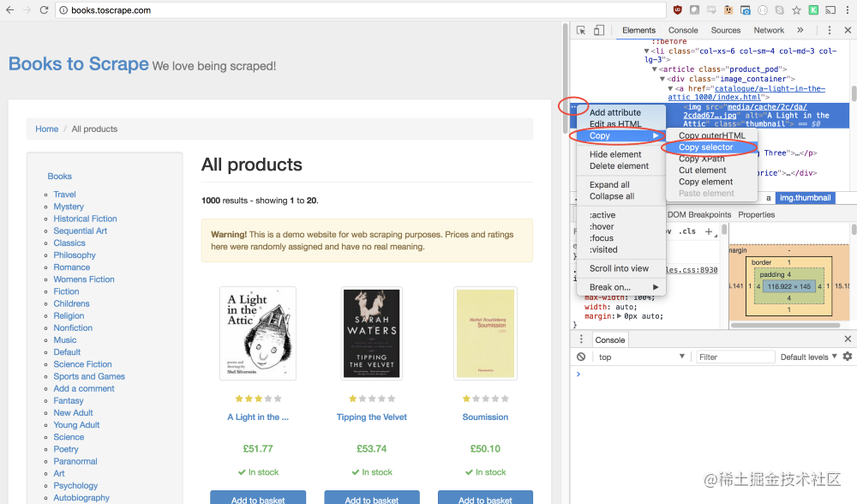
Task: Select Copy selector
Action: pos(711,147)
